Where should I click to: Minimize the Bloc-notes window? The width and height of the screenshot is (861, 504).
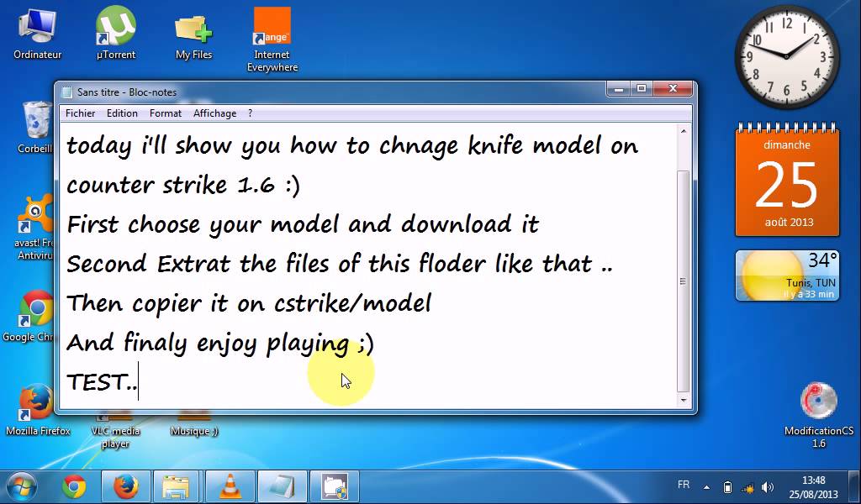coord(619,88)
